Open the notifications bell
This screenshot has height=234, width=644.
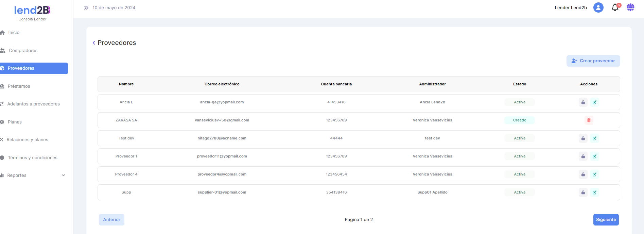615,7
